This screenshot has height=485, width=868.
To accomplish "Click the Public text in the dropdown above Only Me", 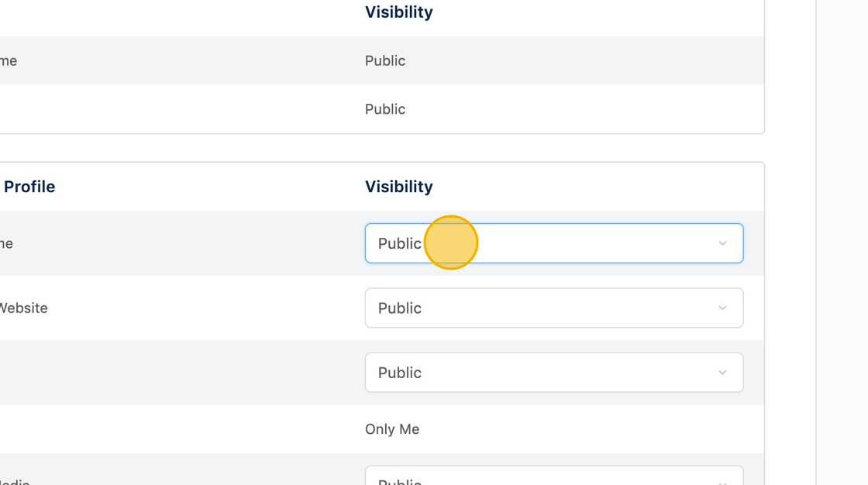I will click(400, 373).
